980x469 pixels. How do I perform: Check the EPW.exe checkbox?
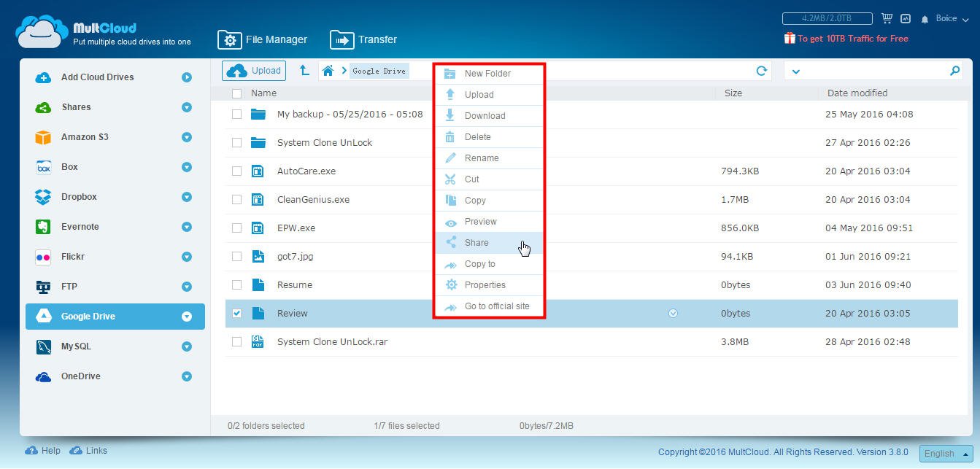pos(236,228)
